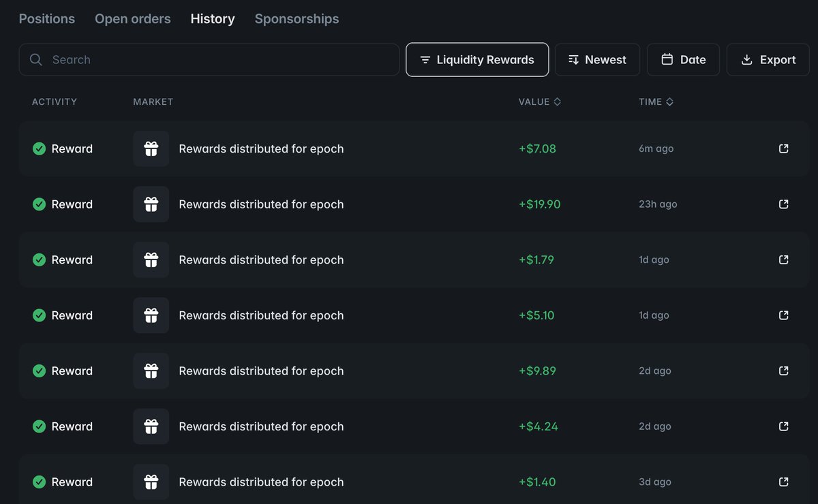Image resolution: width=818 pixels, height=504 pixels.
Task: Open external link for the $19.90 reward
Action: click(783, 204)
